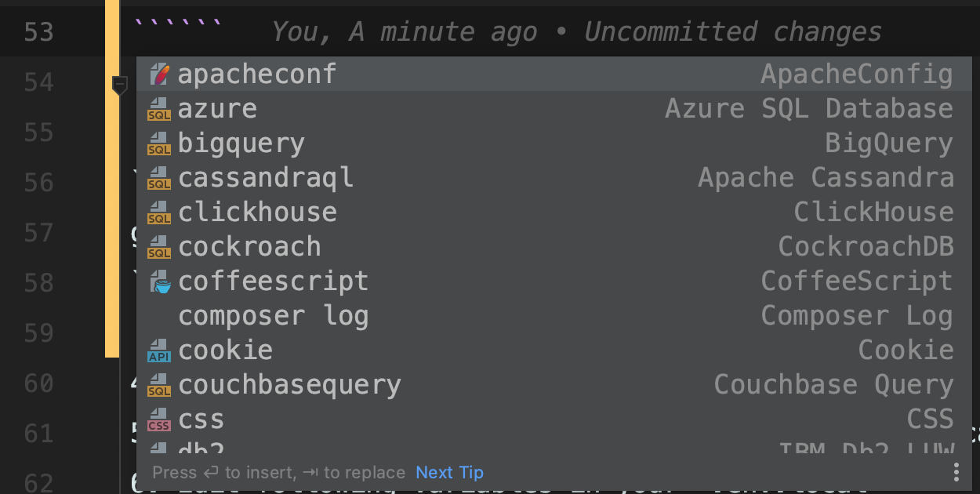The width and height of the screenshot is (980, 494).
Task: Select the BigQuery SQL icon
Action: [158, 143]
